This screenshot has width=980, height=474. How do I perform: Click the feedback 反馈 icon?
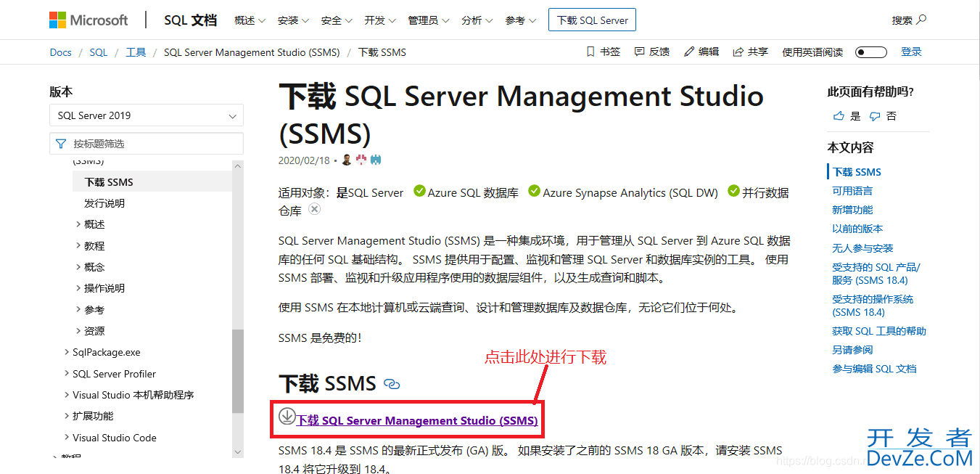point(639,52)
